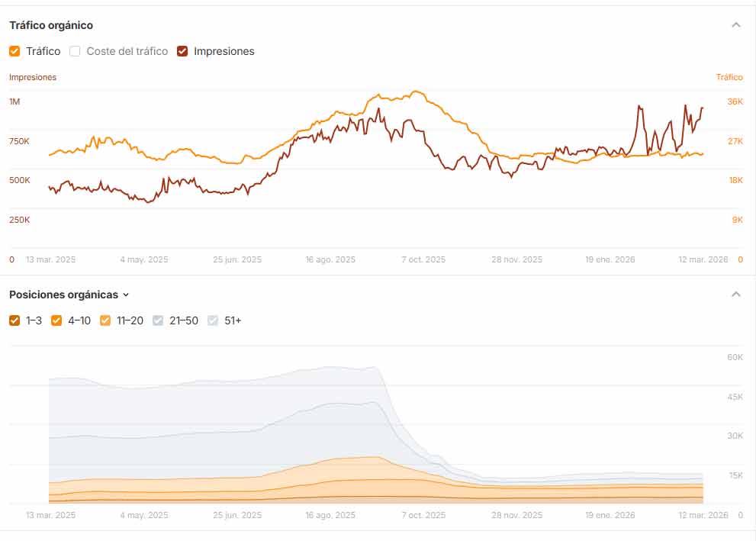Disable the 1–3 positions filter
This screenshot has width=756, height=541.
click(15, 320)
